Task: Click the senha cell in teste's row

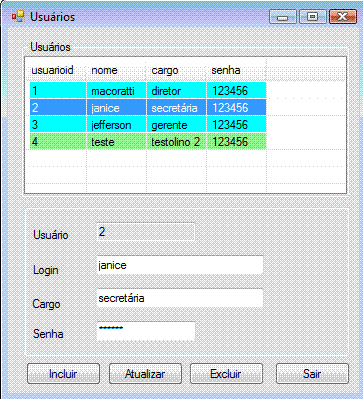Action: click(x=237, y=142)
